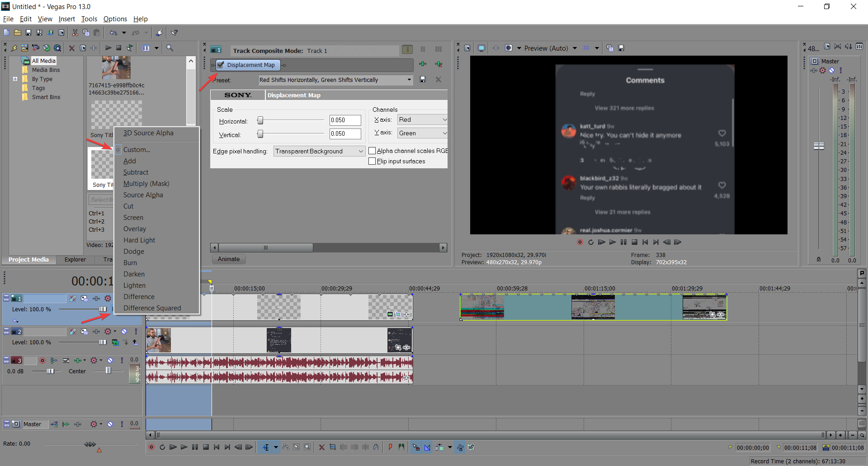868x466 pixels.
Task: Open the Preset dropdown for Displacement Map
Action: [x=409, y=80]
